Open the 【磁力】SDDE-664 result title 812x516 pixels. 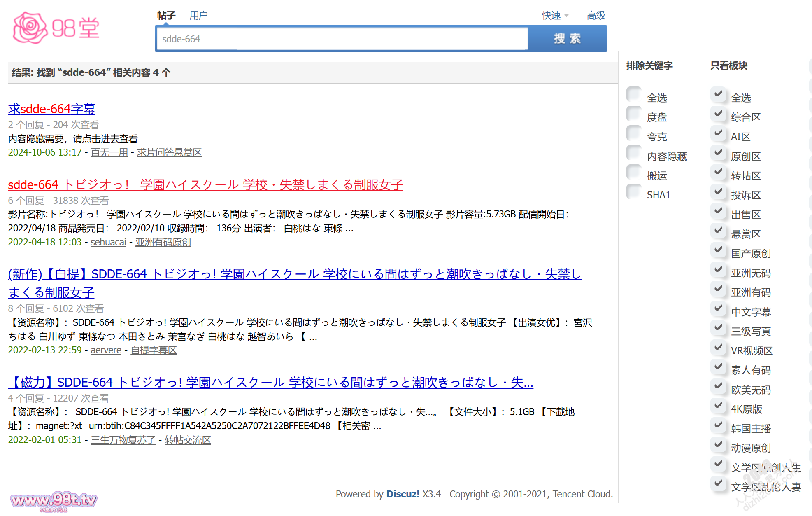coord(270,383)
